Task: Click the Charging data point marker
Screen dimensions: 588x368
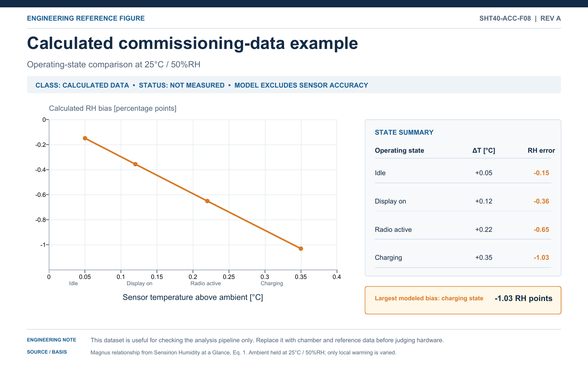Action: click(301, 249)
